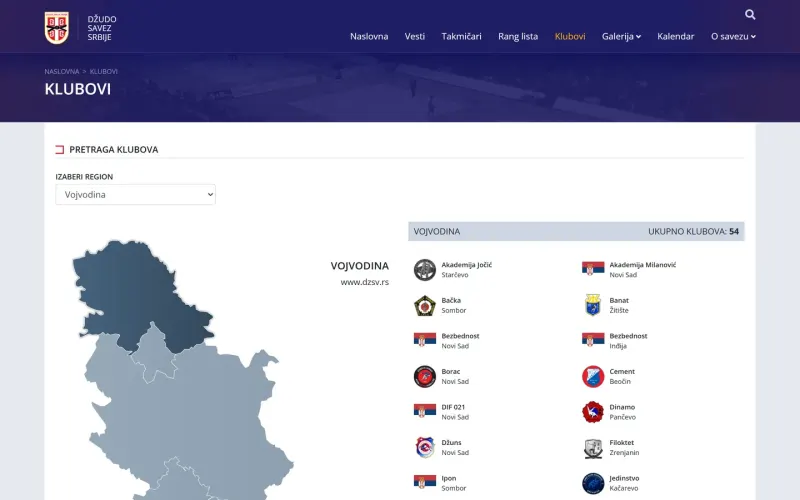Open the Takmičari page
Image resolution: width=800 pixels, height=500 pixels.
pyautogui.click(x=461, y=36)
